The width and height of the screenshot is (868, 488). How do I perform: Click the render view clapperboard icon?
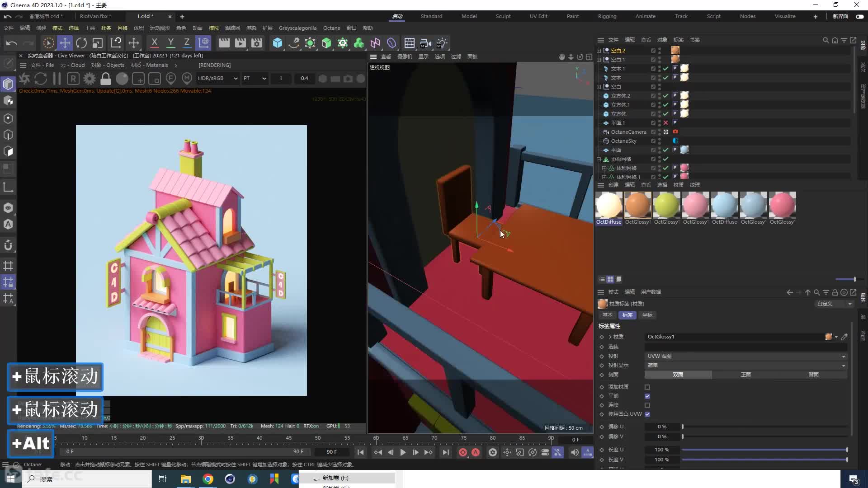click(x=224, y=43)
